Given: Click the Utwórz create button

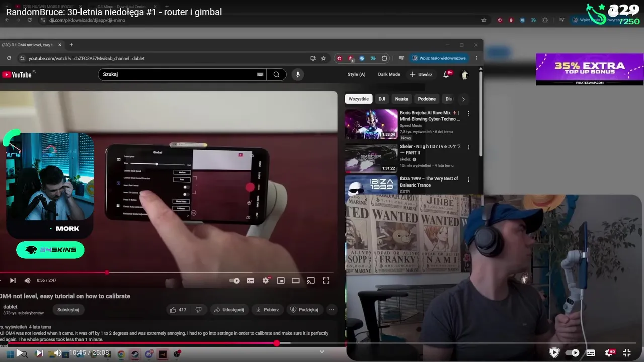Looking at the screenshot, I should pos(421,74).
